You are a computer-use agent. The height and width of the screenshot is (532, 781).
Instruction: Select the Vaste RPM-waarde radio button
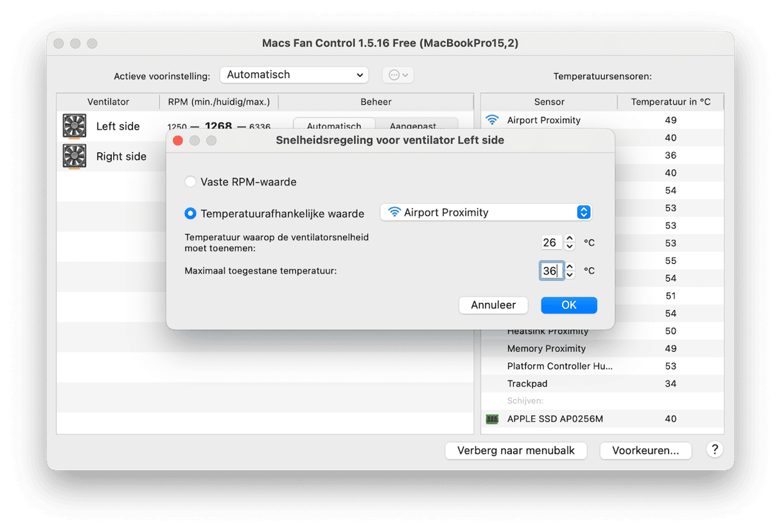coord(190,182)
